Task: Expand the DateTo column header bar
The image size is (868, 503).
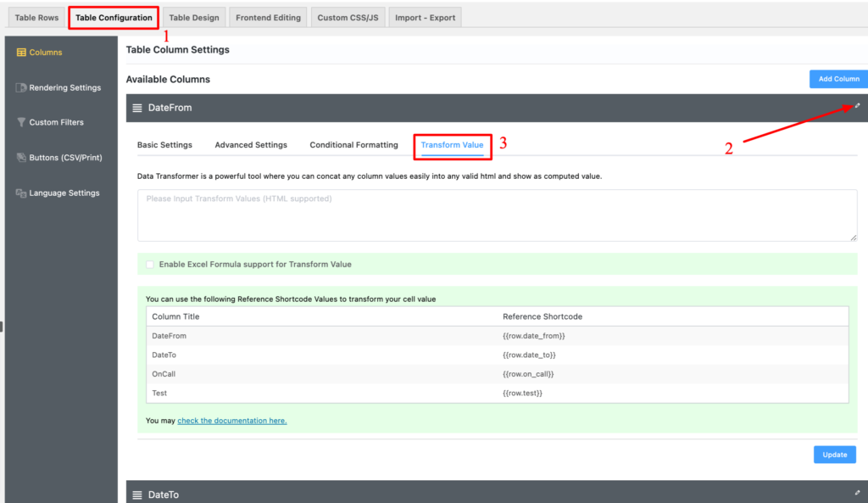Action: click(x=492, y=494)
